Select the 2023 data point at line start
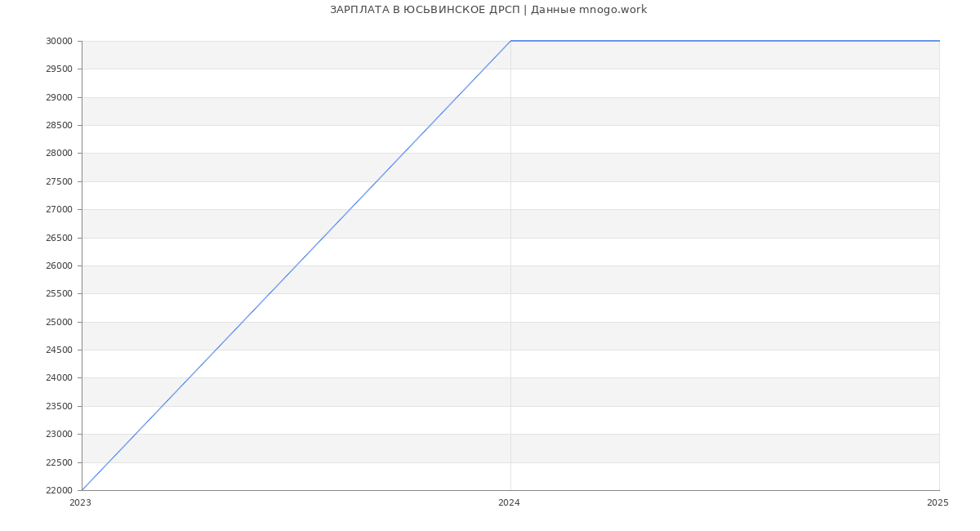Image resolution: width=980 pixels, height=531 pixels. coord(82,489)
